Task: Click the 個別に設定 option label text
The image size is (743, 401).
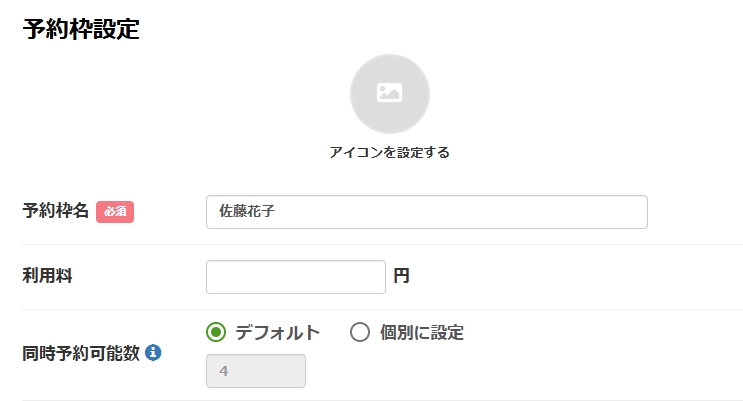Action: [422, 333]
